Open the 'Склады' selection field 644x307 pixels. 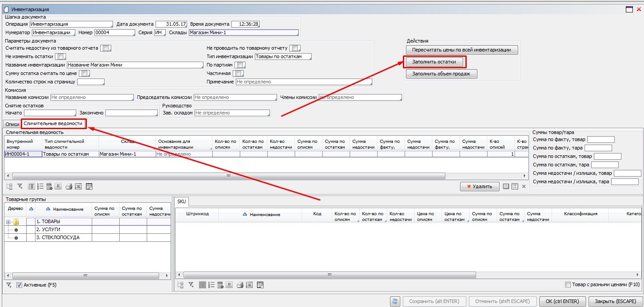tap(243, 32)
